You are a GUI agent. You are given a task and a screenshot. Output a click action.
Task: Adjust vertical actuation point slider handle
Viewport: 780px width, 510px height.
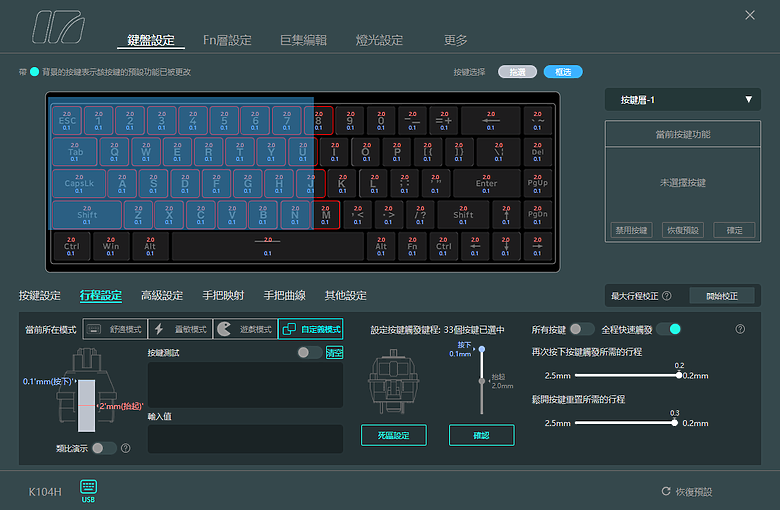[482, 349]
